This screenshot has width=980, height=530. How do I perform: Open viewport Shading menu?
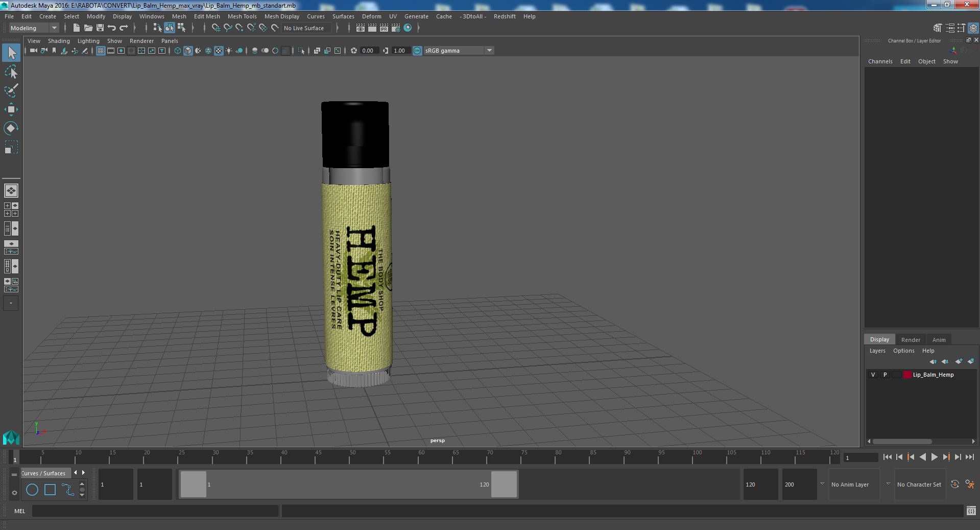(59, 41)
